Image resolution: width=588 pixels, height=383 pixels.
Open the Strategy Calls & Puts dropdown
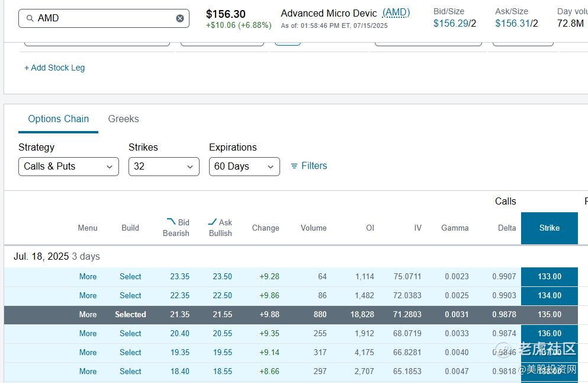tap(69, 167)
